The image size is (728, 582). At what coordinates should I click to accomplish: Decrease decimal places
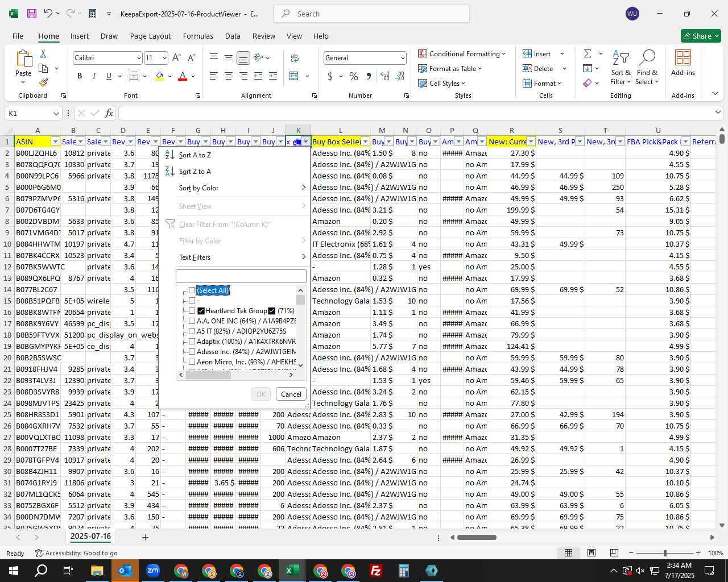point(400,76)
